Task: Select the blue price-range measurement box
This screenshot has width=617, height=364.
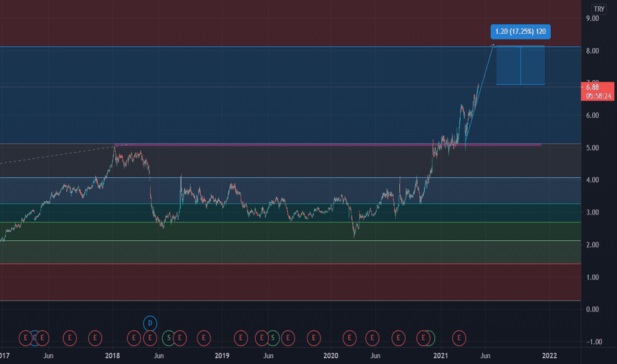Action: pyautogui.click(x=520, y=66)
